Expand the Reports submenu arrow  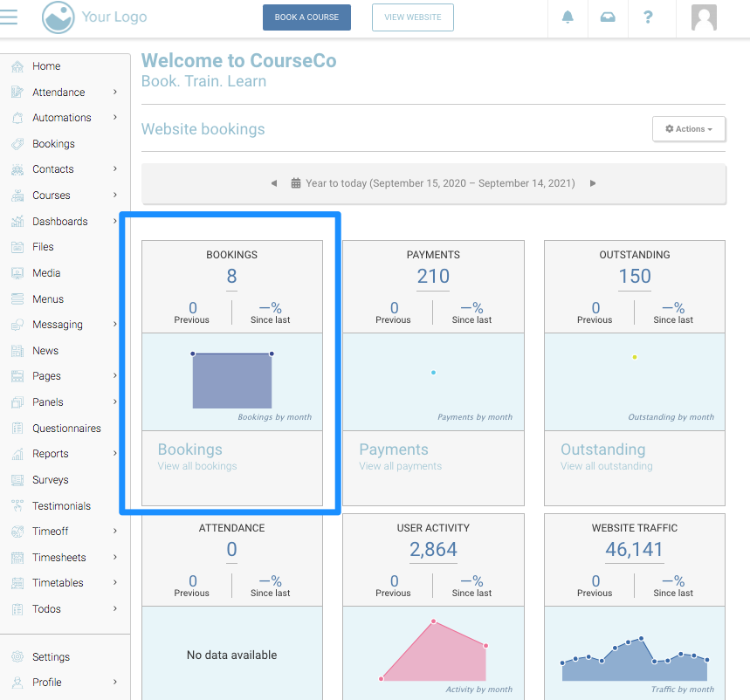click(115, 454)
